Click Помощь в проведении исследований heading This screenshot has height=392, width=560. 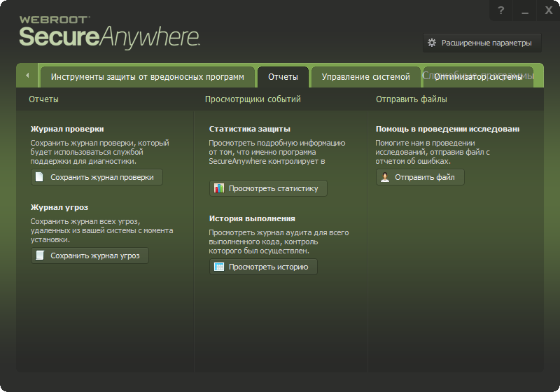pyautogui.click(x=447, y=129)
